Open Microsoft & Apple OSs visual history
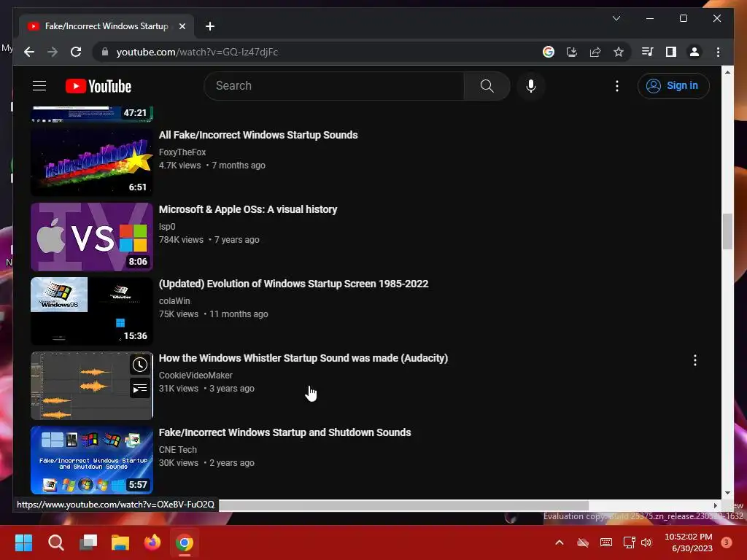The width and height of the screenshot is (747, 560). 248,209
